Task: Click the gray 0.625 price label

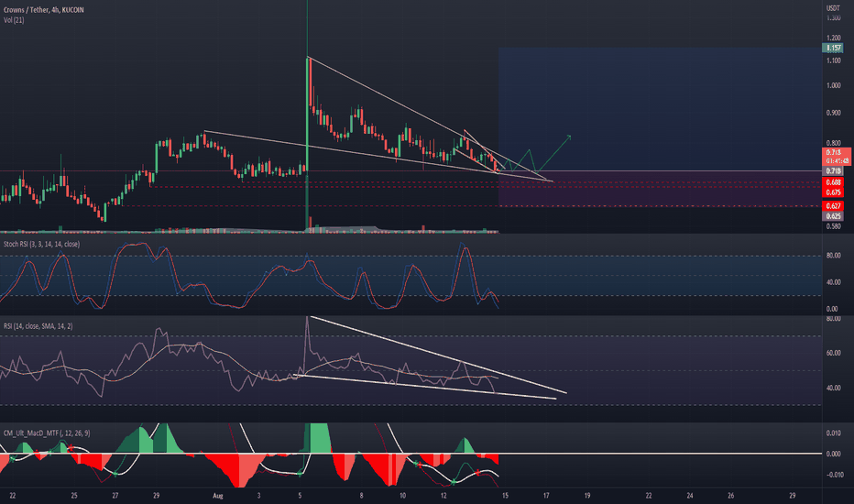Action: [x=833, y=216]
